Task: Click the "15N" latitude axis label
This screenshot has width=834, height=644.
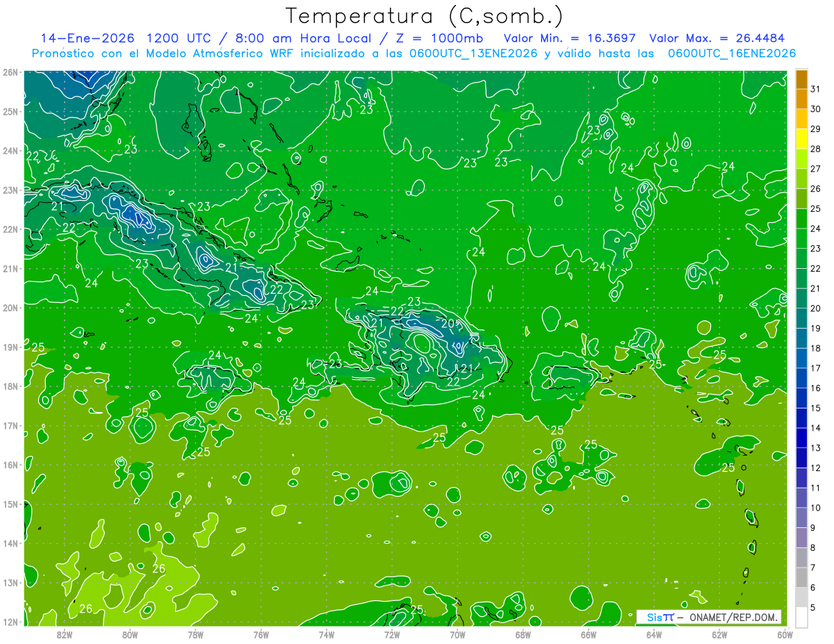Action: pyautogui.click(x=10, y=504)
